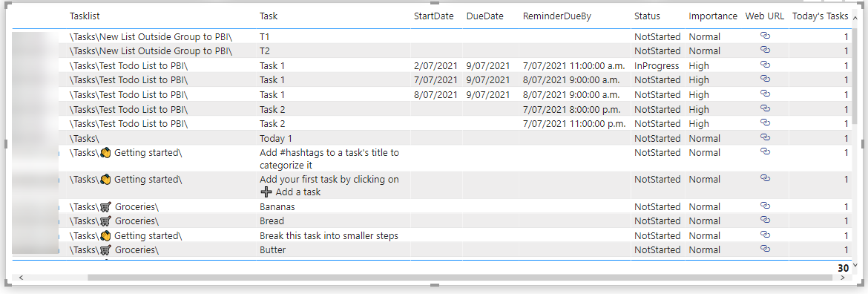Select the 2/07/2021 StartDate cell

tap(435, 65)
